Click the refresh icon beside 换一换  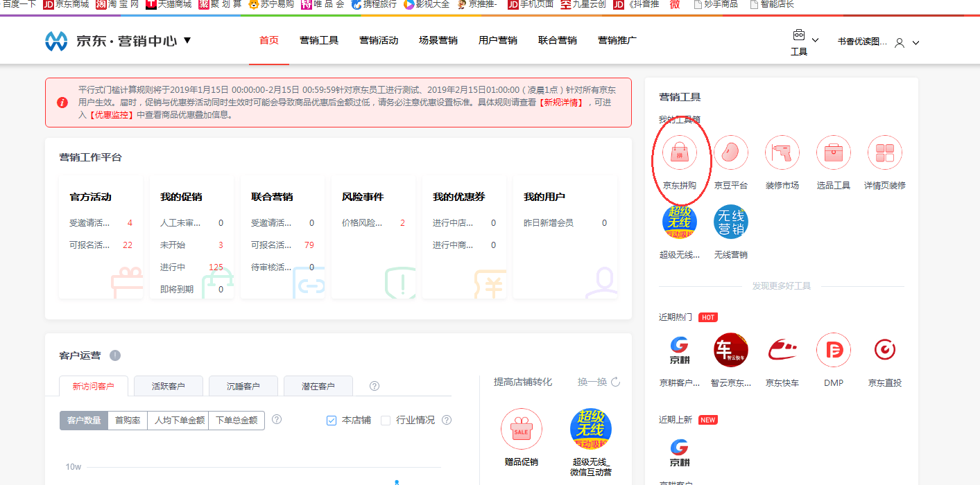[x=615, y=382]
